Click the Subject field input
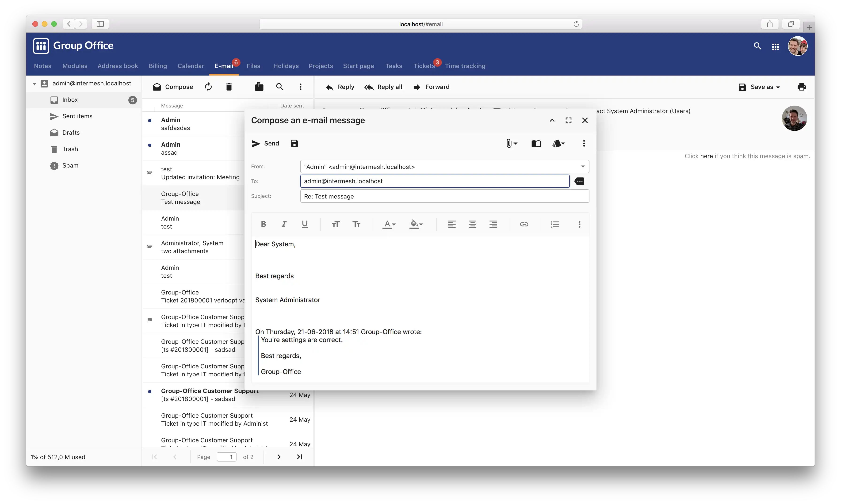 click(444, 196)
